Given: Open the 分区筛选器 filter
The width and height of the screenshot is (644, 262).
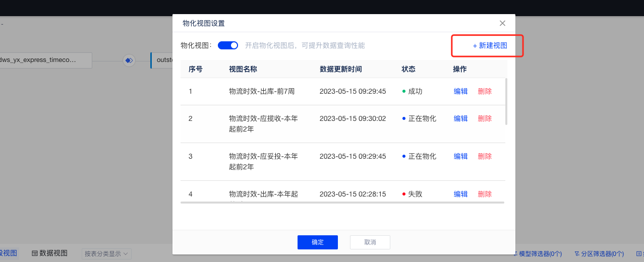Looking at the screenshot, I should 599,254.
